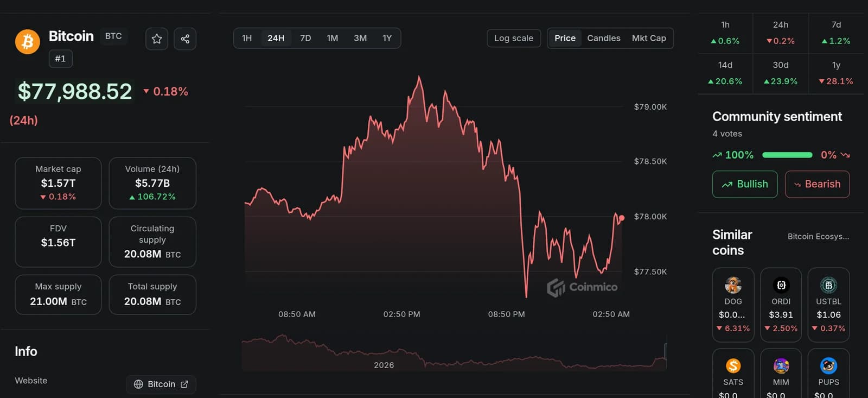Click the PUPS coin icon
The height and width of the screenshot is (398, 868).
coord(828,366)
